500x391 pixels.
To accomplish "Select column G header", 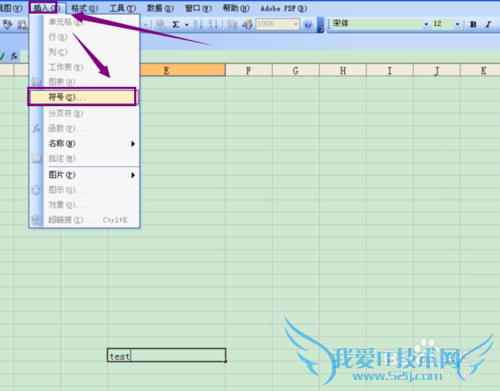I will click(296, 71).
